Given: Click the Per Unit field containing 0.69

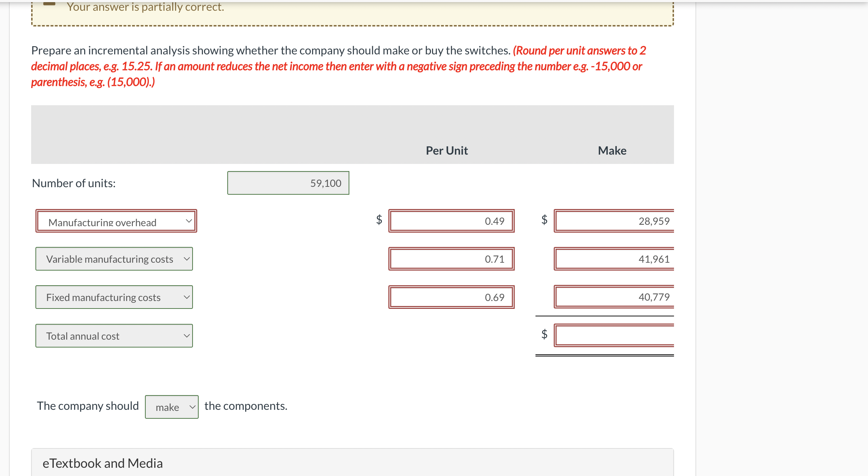Looking at the screenshot, I should [451, 297].
